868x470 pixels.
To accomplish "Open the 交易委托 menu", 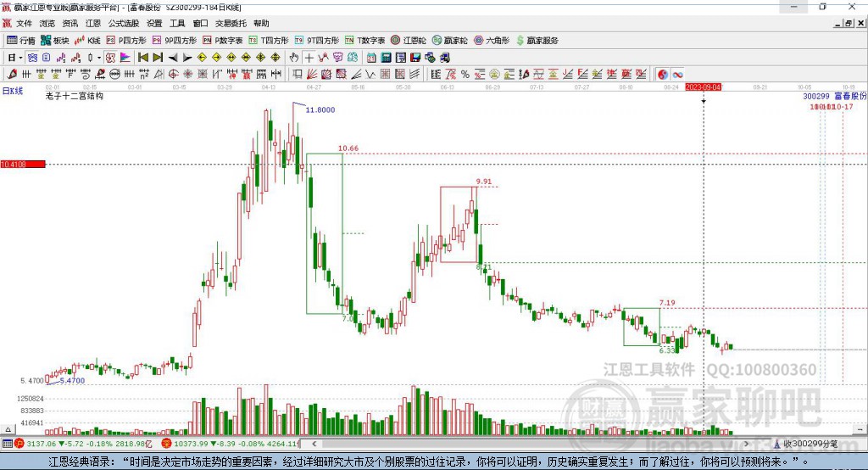I will coord(231,23).
